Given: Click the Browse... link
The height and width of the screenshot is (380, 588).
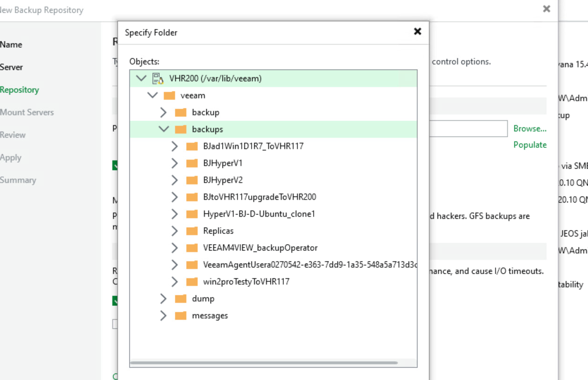Looking at the screenshot, I should click(x=530, y=128).
